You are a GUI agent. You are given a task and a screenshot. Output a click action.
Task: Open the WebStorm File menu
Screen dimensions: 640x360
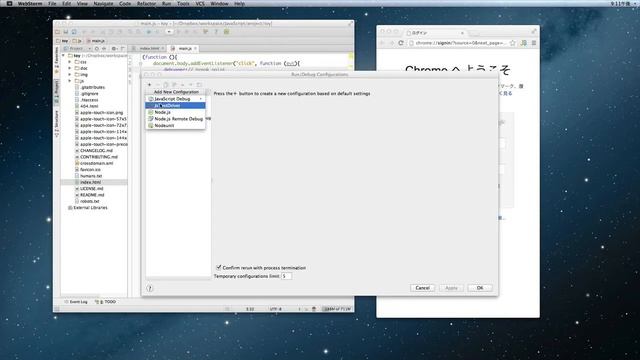(52, 3)
